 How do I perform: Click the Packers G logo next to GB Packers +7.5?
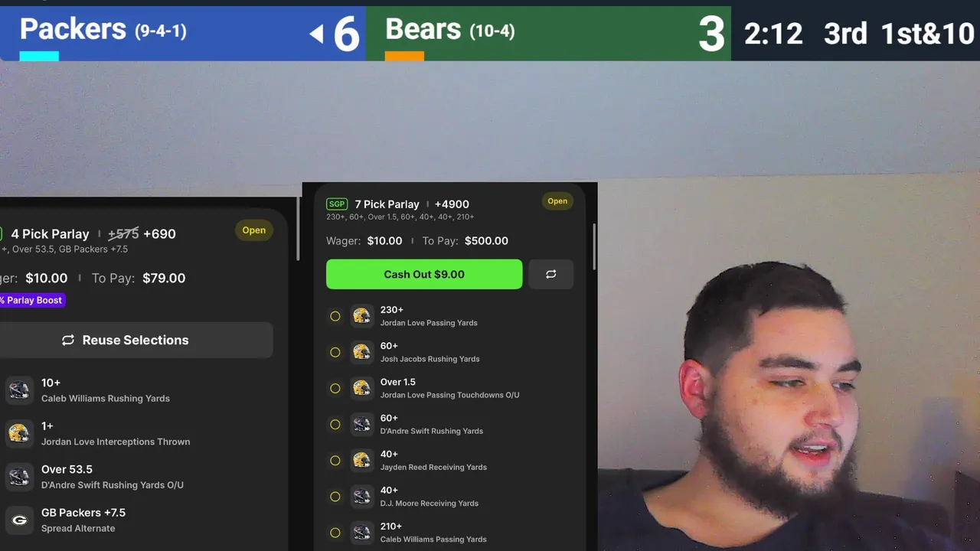[19, 520]
